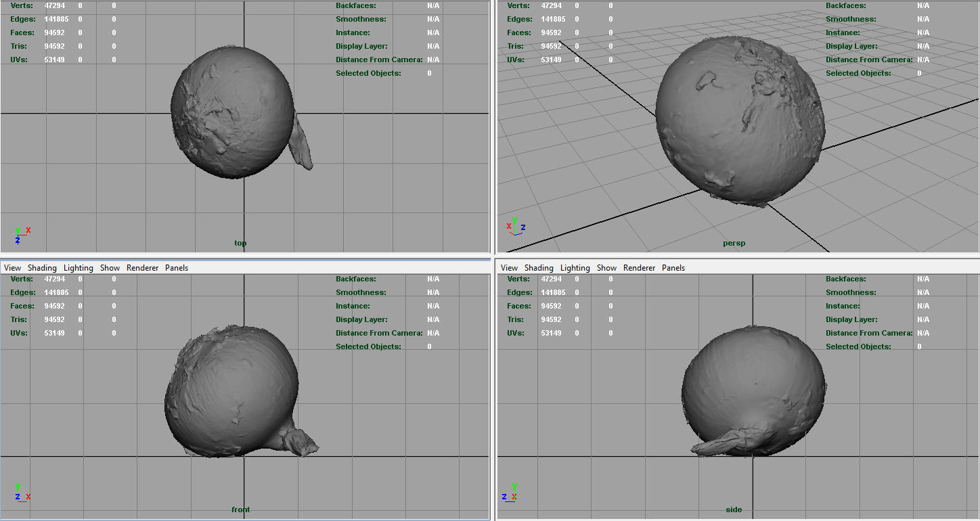
Task: Open the View menu in the side panel
Action: [509, 268]
